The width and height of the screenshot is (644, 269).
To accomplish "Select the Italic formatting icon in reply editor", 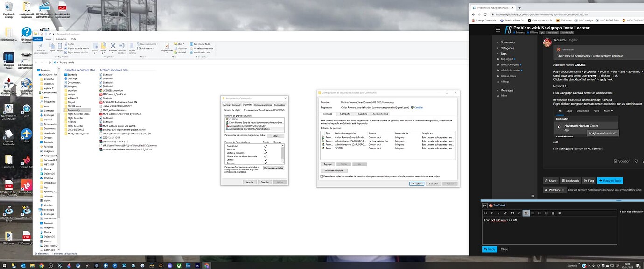I will coord(499,213).
